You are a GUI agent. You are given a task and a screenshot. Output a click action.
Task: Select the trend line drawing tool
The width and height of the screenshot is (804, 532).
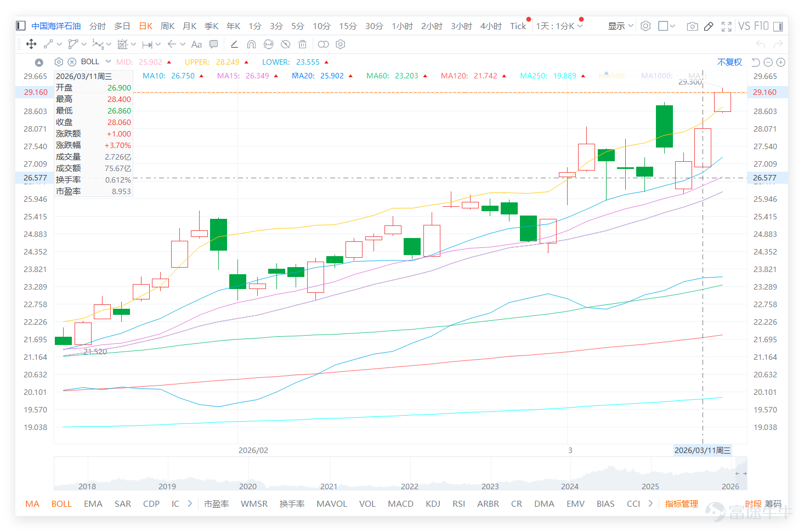pos(48,44)
